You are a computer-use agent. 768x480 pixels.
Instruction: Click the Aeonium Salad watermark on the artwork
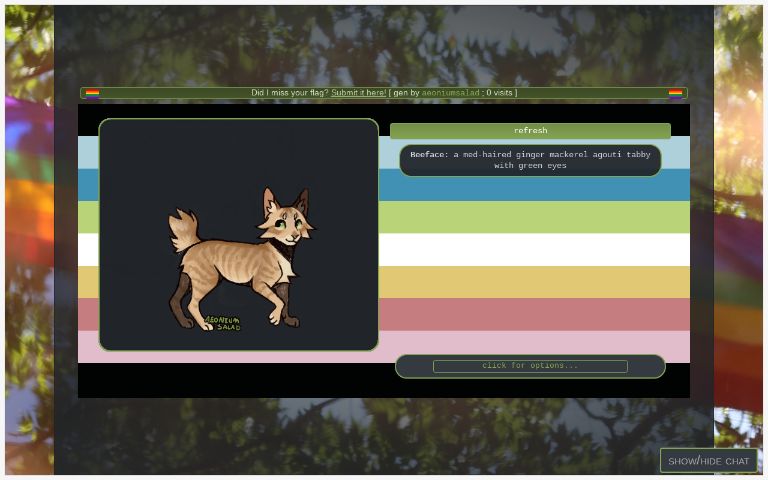tap(222, 323)
